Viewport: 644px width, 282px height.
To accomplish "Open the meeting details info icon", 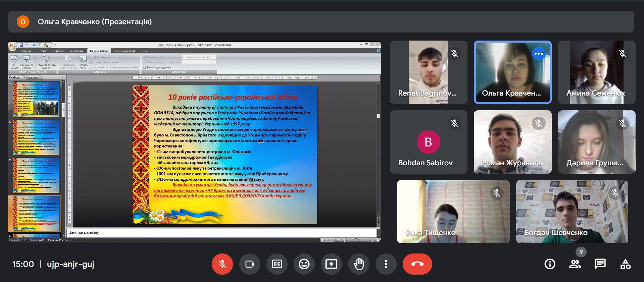I will point(550,264).
